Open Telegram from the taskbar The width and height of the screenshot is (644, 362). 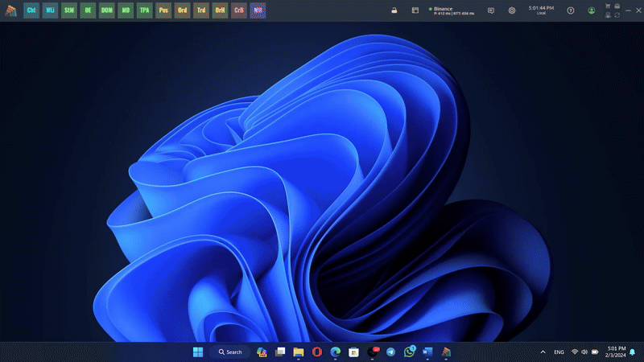pos(391,352)
